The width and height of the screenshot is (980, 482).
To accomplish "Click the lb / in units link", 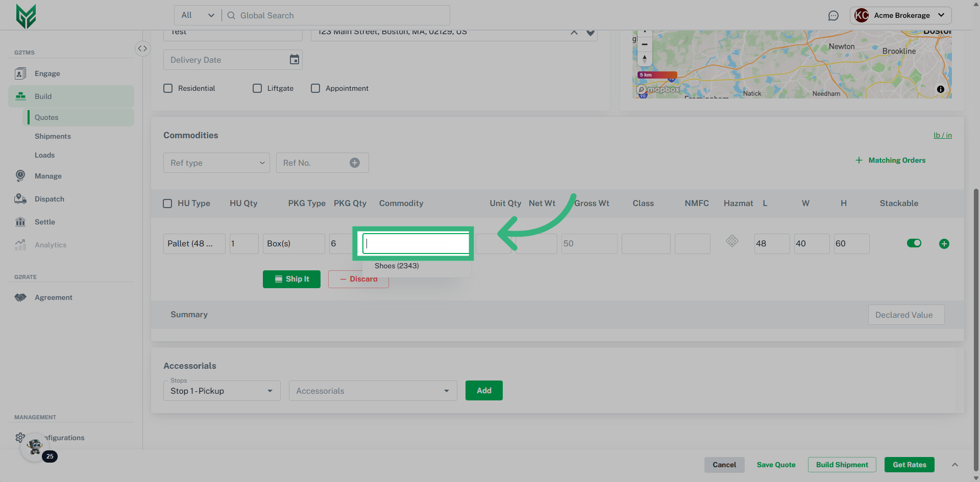I will coord(942,135).
